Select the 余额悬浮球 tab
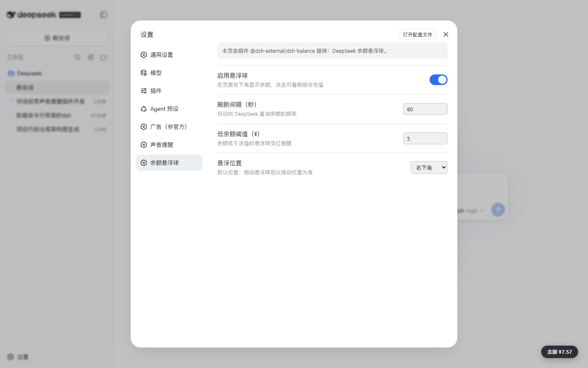The image size is (588, 368). tap(169, 163)
